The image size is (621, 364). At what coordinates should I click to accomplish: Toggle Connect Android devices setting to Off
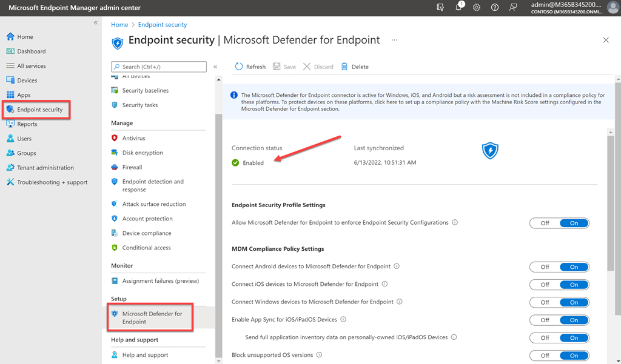click(545, 267)
